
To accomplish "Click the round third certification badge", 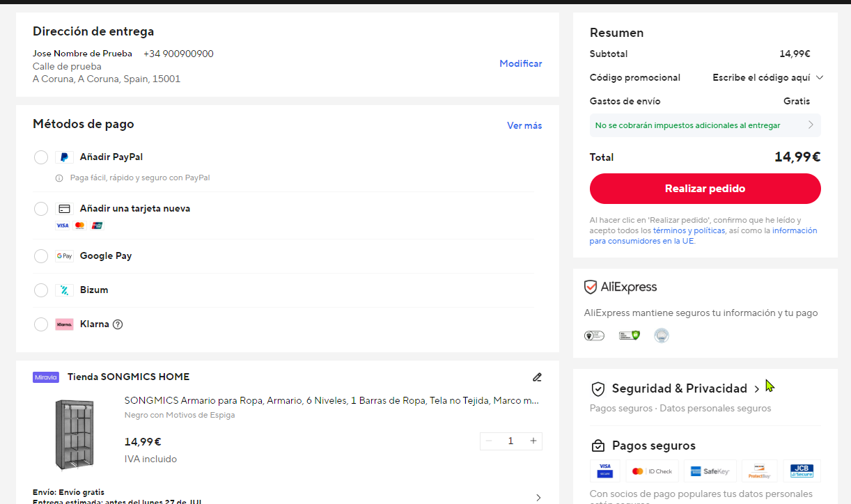I will click(662, 336).
